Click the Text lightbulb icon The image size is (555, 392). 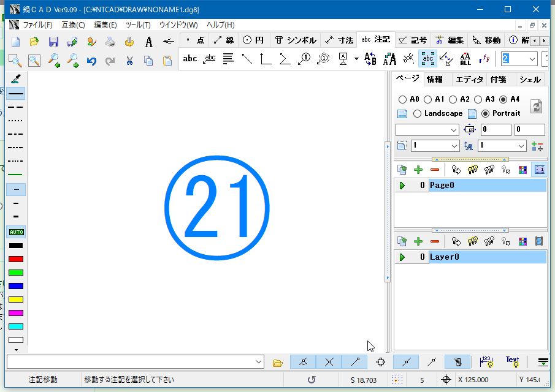(513, 361)
